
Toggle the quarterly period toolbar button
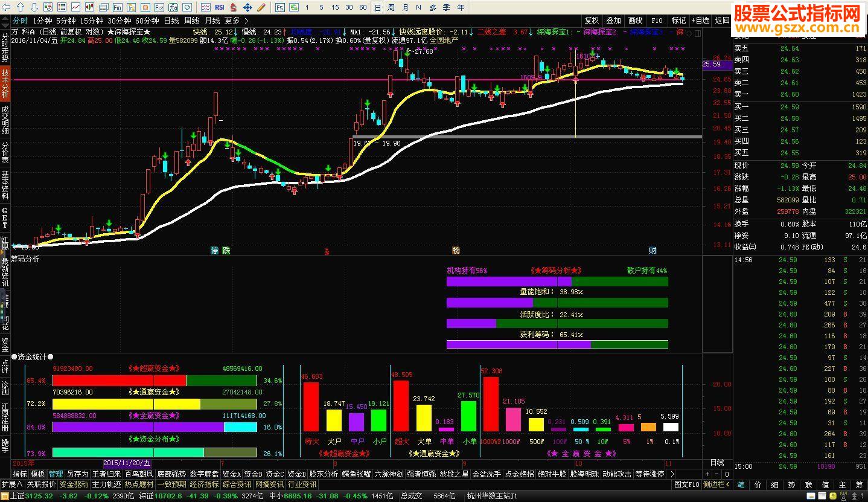pos(447,7)
